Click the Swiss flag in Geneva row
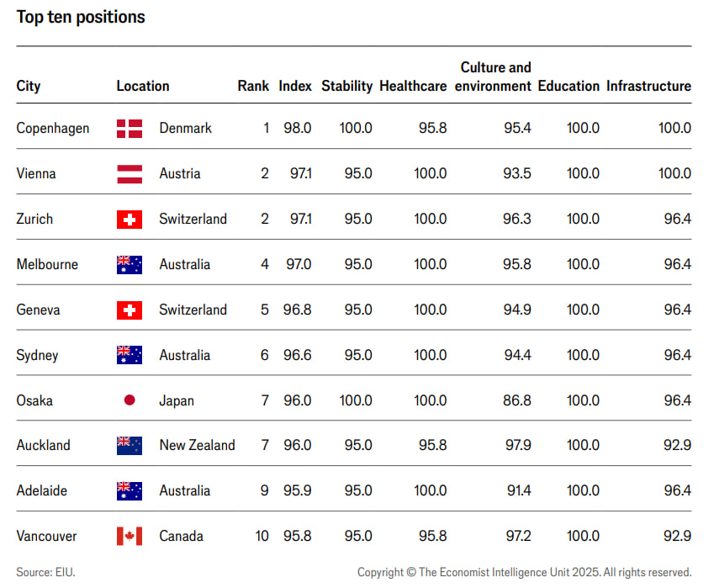 tap(130, 310)
